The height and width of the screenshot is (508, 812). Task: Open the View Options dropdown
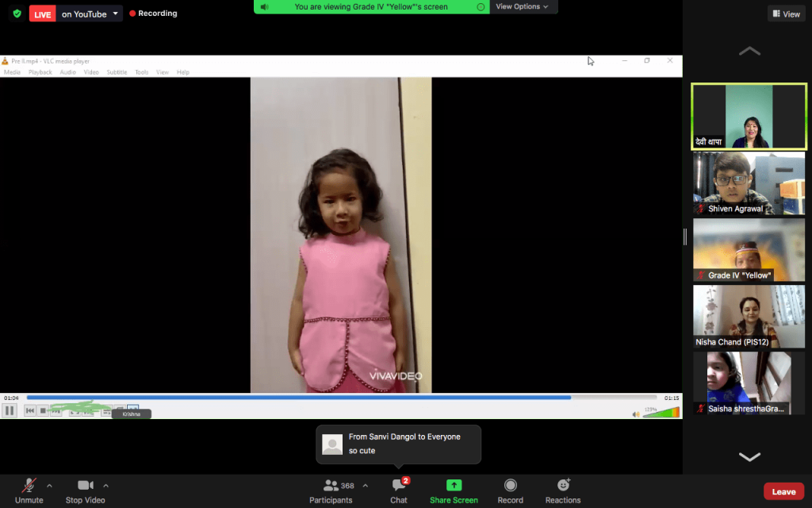click(523, 6)
